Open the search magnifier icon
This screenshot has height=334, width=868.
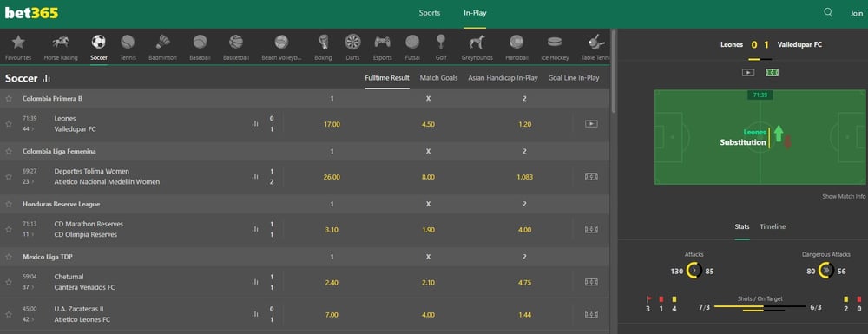coord(827,13)
